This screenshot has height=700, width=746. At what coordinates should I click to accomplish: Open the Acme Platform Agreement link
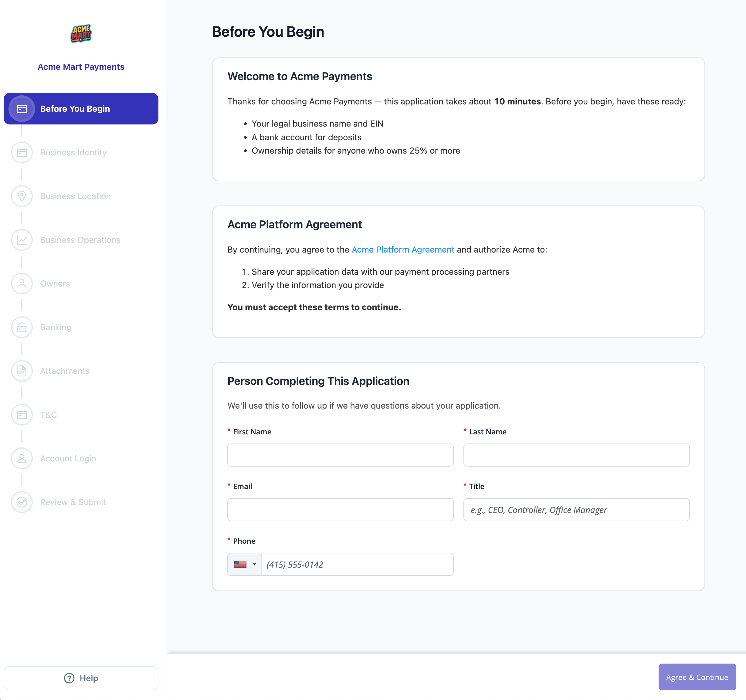click(x=403, y=250)
